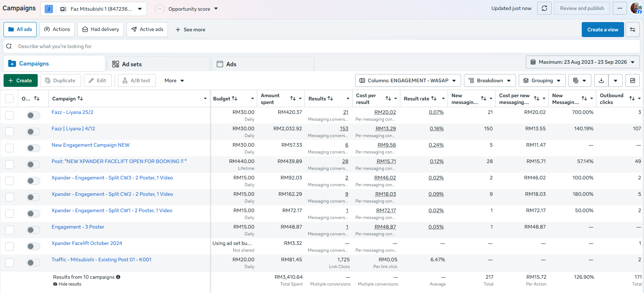Toggle Engagement - 3 Poster switch

pyautogui.click(x=33, y=230)
